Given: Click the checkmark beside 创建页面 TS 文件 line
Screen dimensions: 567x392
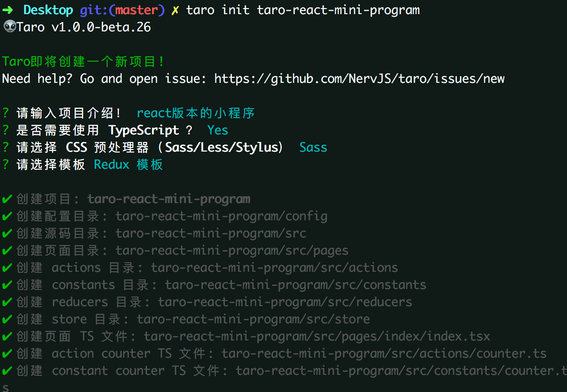Looking at the screenshot, I should click(x=7, y=336).
